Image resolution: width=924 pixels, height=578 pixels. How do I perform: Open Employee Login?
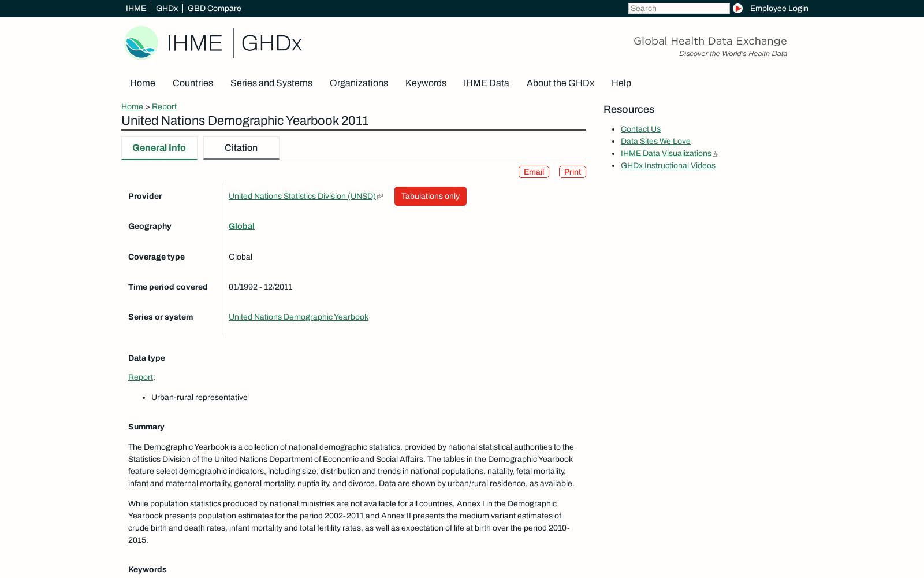pos(779,8)
